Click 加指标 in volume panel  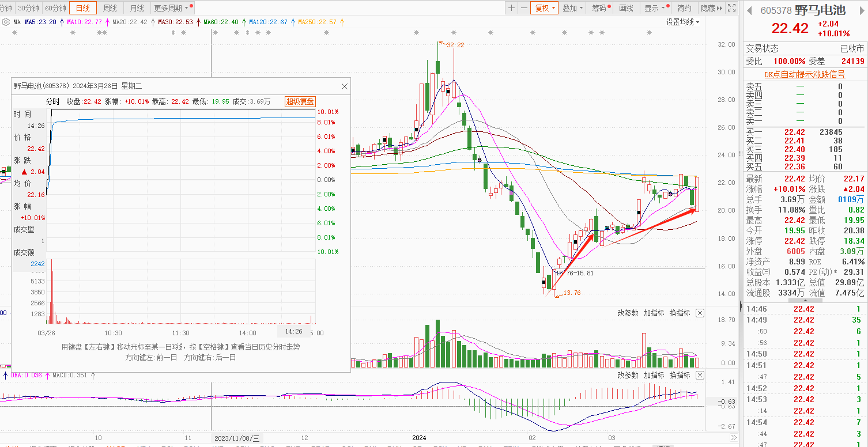click(x=654, y=313)
